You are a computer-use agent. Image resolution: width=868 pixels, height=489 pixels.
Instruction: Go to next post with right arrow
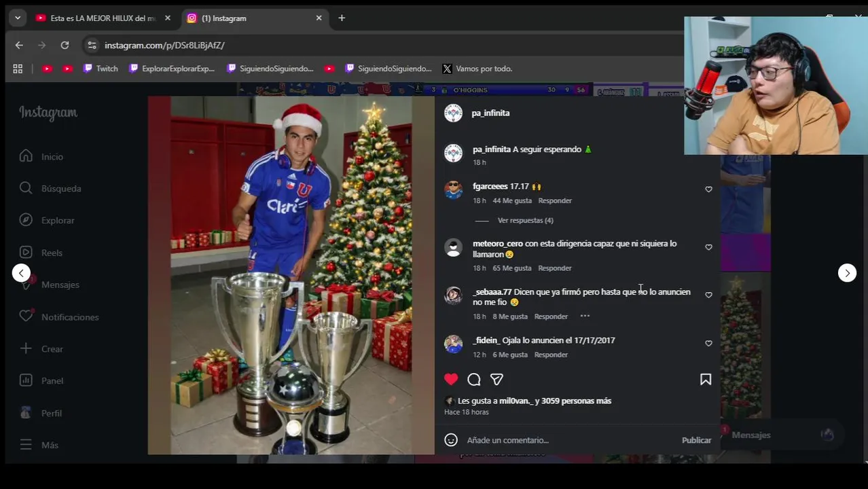click(847, 273)
